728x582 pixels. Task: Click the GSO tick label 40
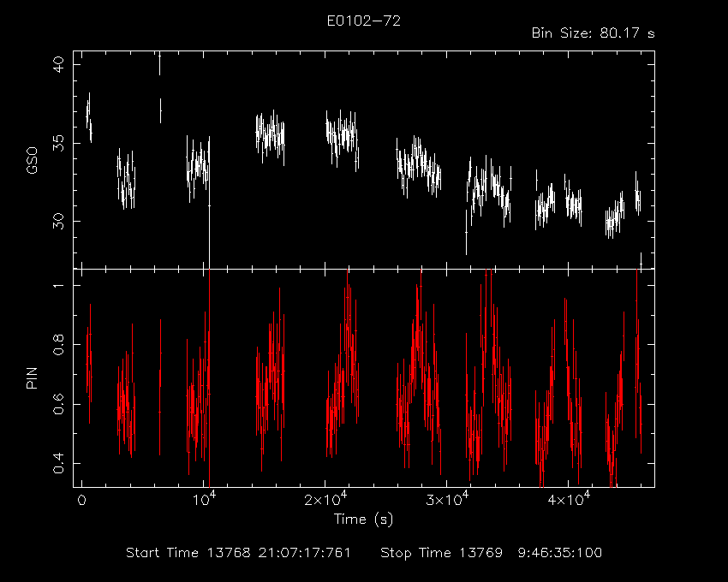click(58, 65)
